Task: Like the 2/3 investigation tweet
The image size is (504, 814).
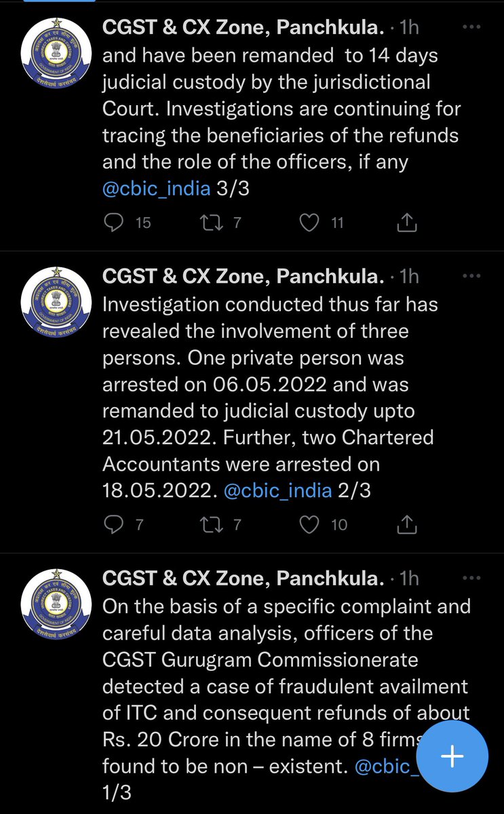Action: [309, 524]
